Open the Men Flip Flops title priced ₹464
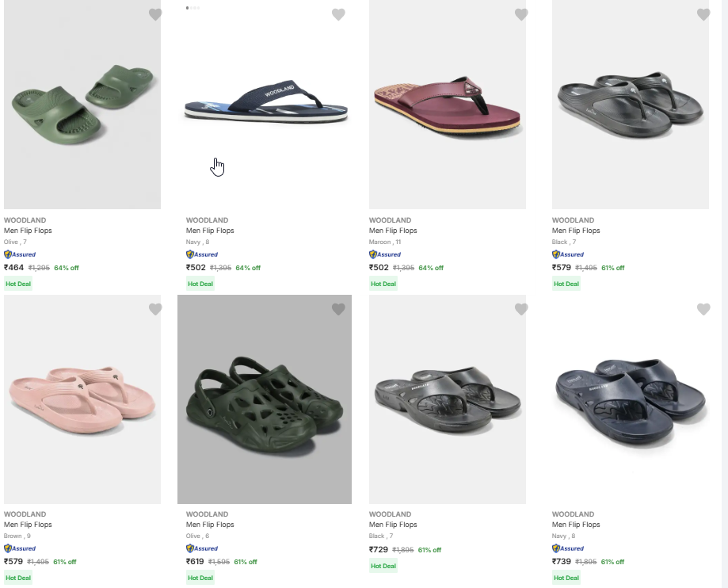Viewport: 728px width, 588px height. [x=28, y=231]
